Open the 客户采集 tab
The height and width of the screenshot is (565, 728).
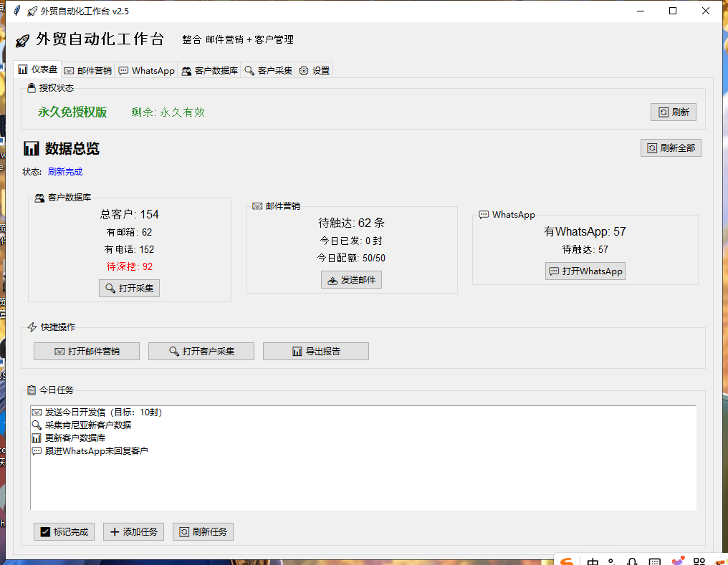click(268, 70)
